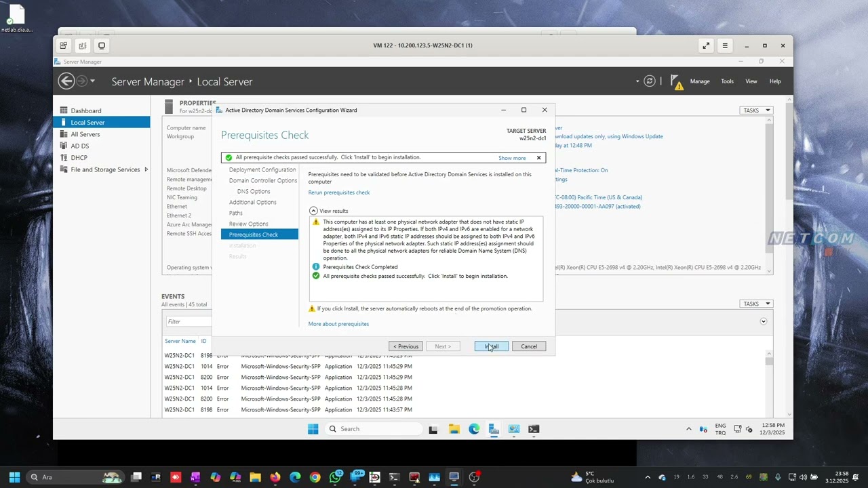
Task: Click VM toolbar second icon
Action: point(83,46)
